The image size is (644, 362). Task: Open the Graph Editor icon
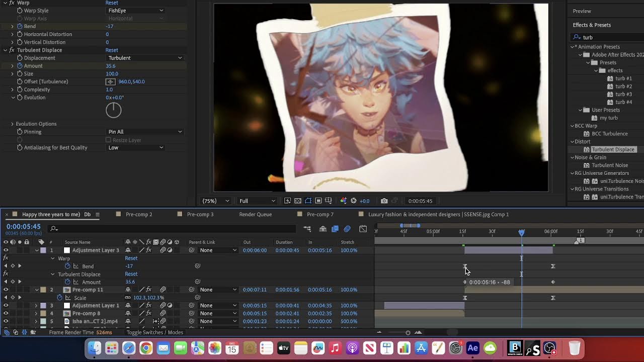tap(363, 229)
